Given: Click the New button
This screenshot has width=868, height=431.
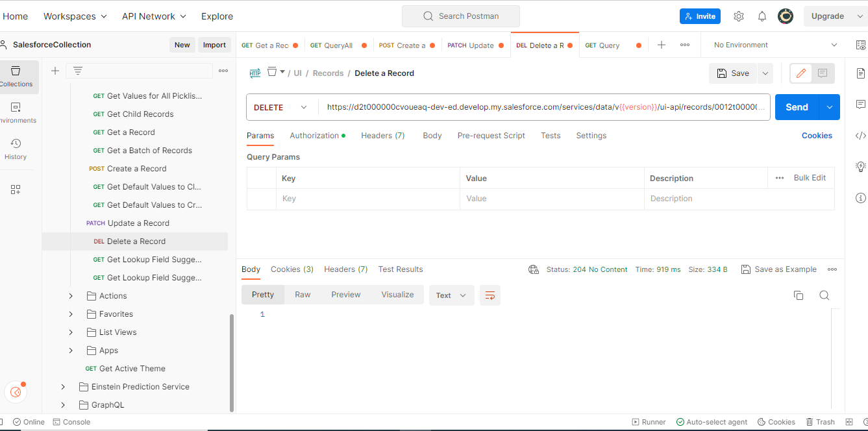Looking at the screenshot, I should [182, 45].
